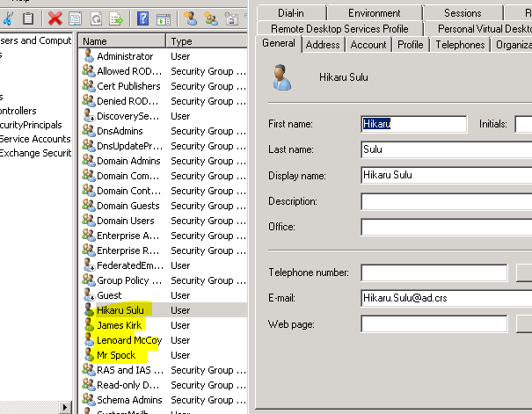Switch to the Environment tab

pos(375,13)
